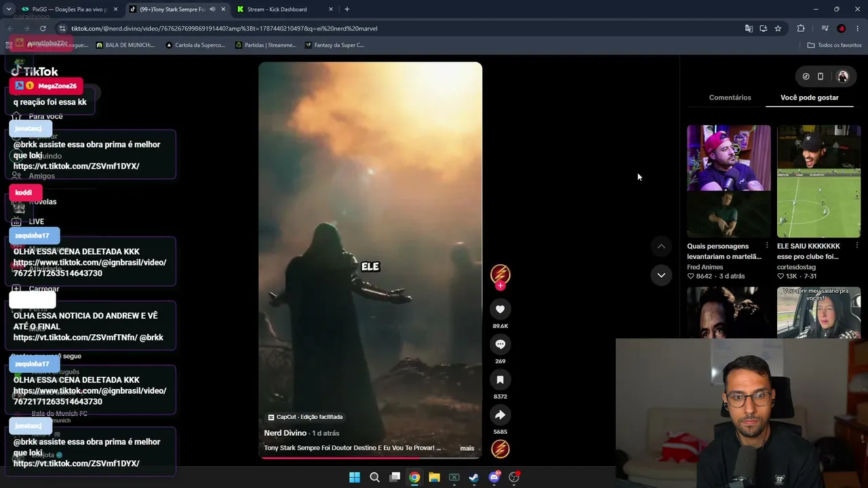
Task: Open File Explorer from the taskbar
Action: (434, 477)
